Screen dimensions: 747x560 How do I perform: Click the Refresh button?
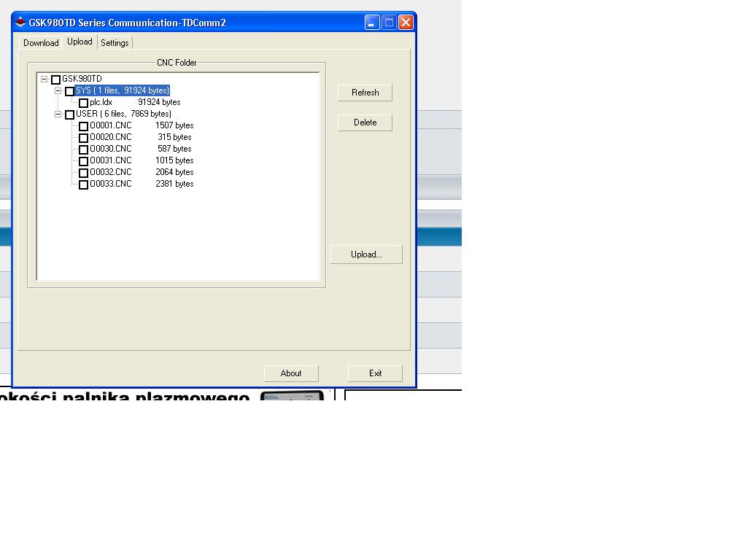(365, 93)
